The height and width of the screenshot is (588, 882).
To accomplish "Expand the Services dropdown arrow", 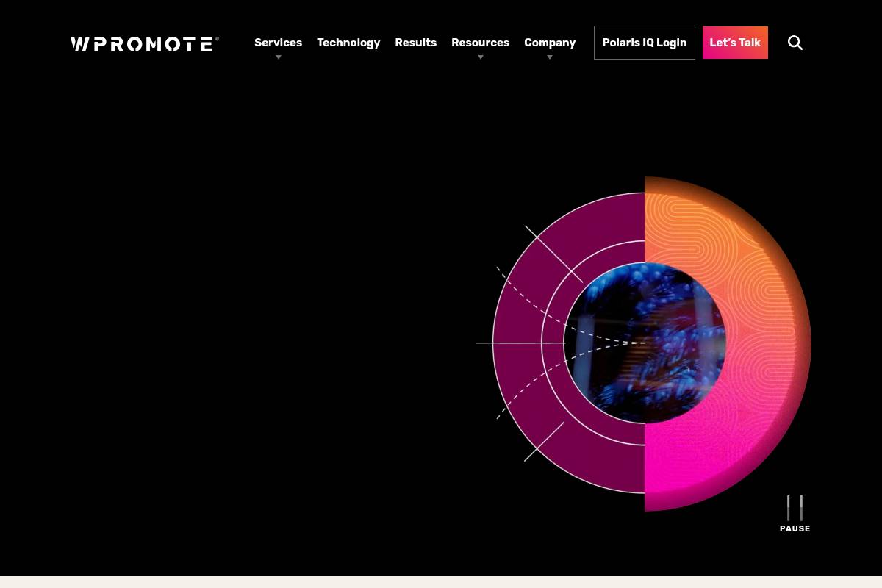I will pos(279,57).
